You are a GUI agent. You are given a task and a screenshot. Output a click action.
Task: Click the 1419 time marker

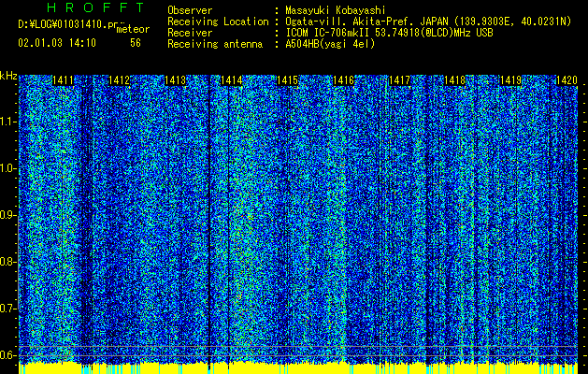tap(510, 80)
